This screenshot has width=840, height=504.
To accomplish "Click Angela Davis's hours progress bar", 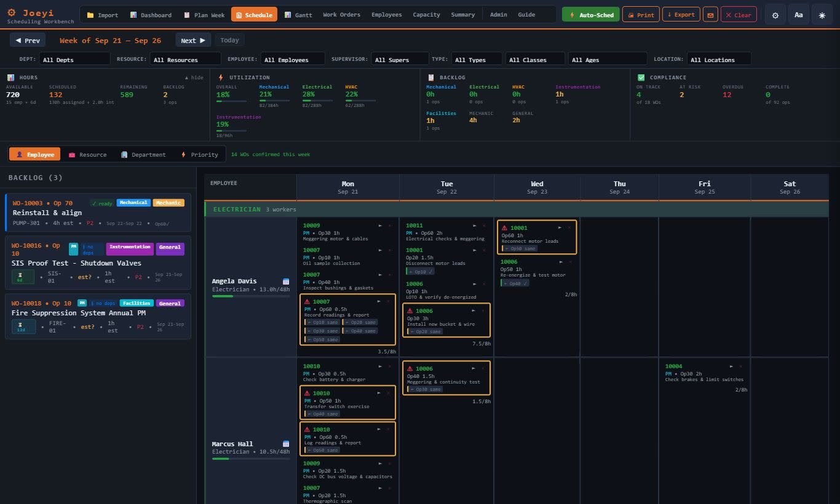I will [x=251, y=296].
